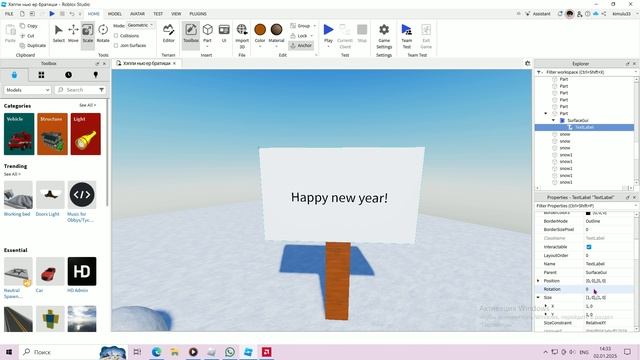Switch to the PLUGINS ribbon tab
640x360 pixels.
198,13
